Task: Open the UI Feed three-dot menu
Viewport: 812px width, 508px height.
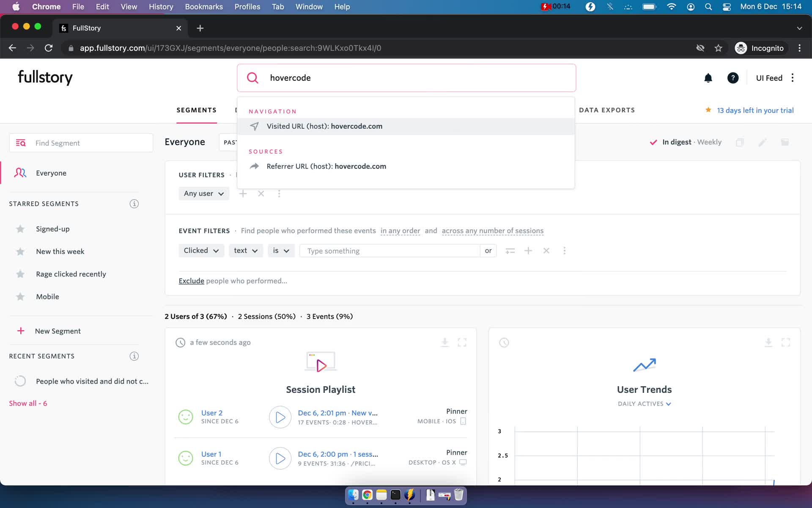Action: (x=793, y=78)
